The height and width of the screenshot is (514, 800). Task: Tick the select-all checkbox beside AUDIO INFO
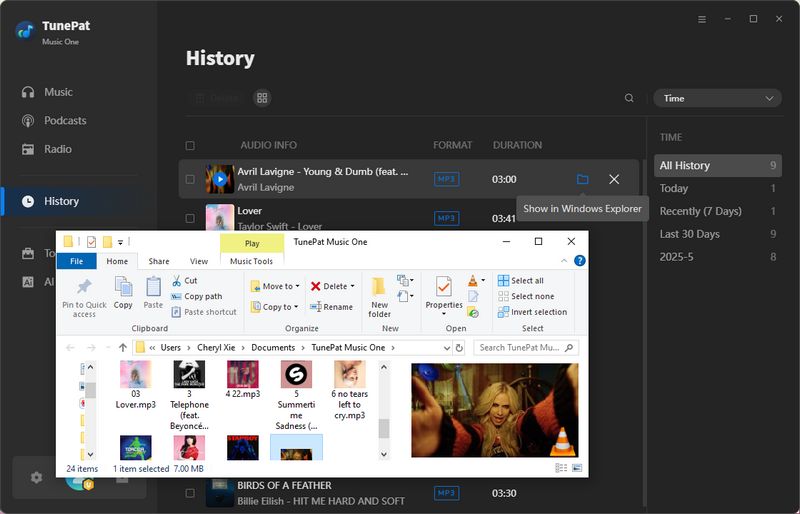click(190, 145)
